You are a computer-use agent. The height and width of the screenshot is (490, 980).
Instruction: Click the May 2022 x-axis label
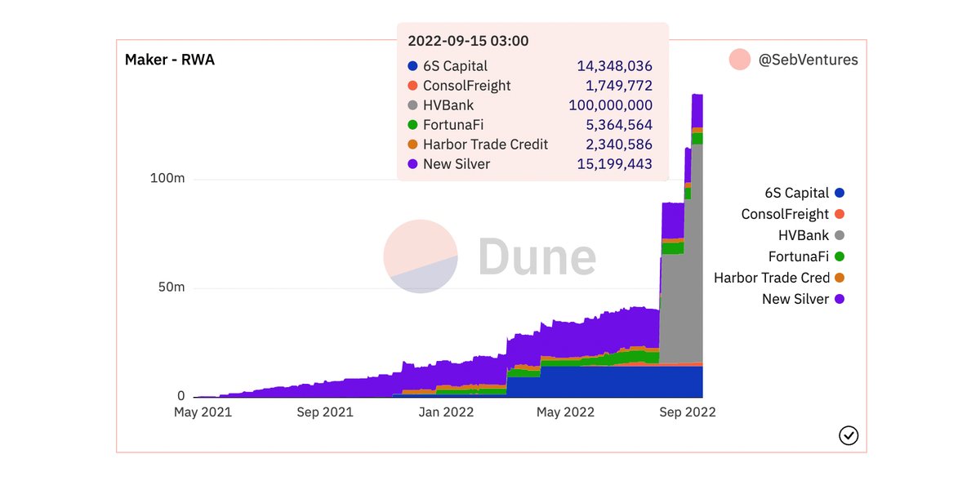(565, 412)
